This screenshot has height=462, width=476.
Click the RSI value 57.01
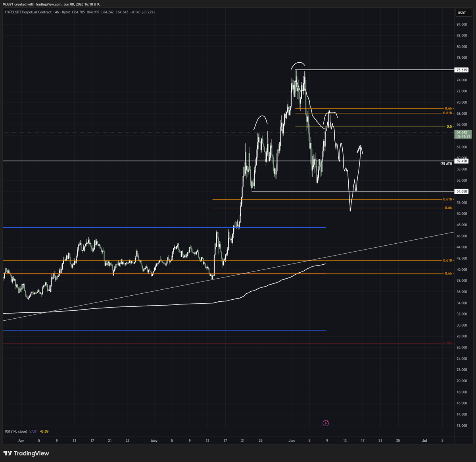(x=33, y=431)
